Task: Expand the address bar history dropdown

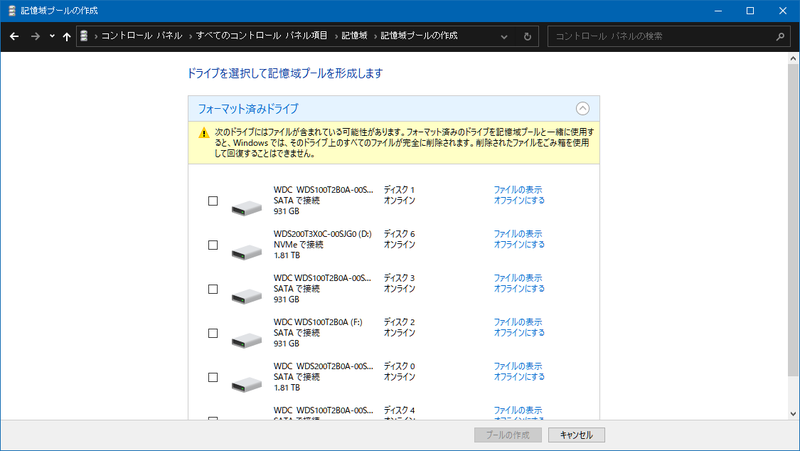Action: (508, 36)
